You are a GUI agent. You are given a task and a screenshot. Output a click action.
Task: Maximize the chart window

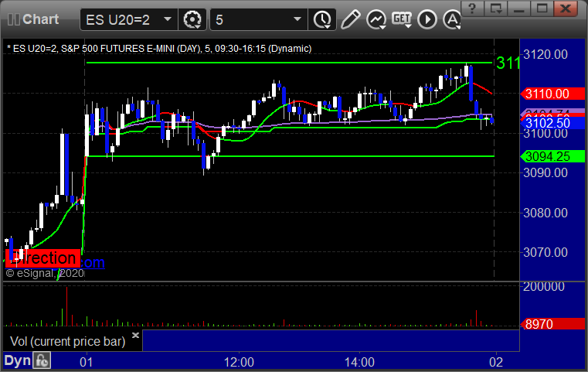542,9
